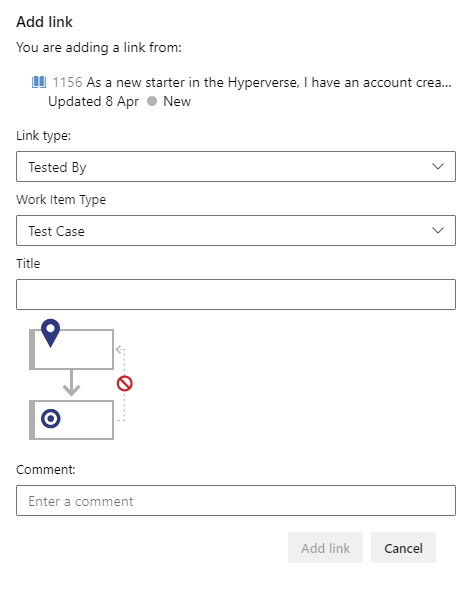Focus the Title text field
This screenshot has width=472, height=605.
(x=236, y=294)
